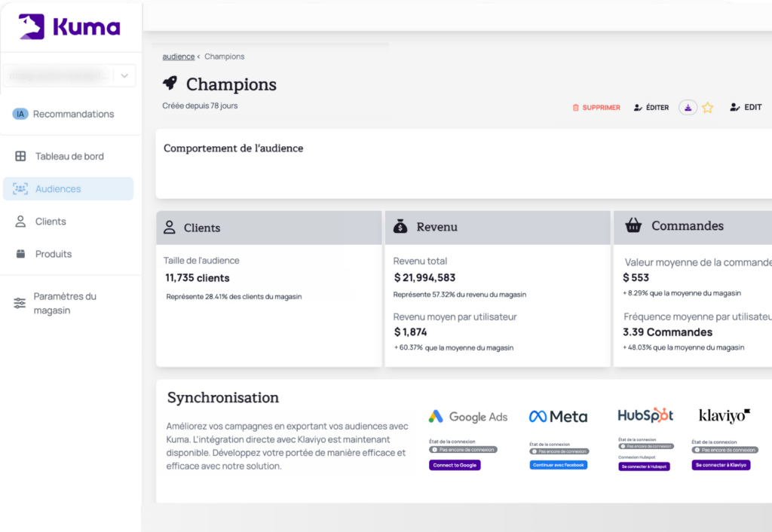Expand the store selector dropdown in the sidebar

point(125,75)
